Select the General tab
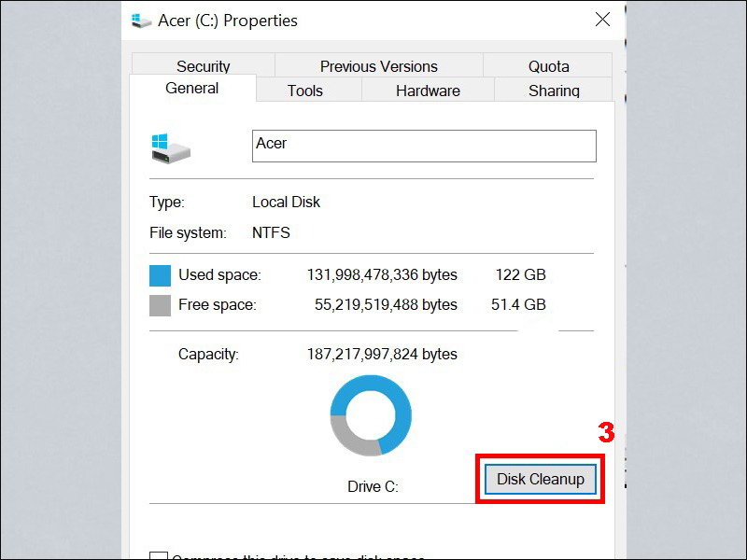 click(x=192, y=88)
